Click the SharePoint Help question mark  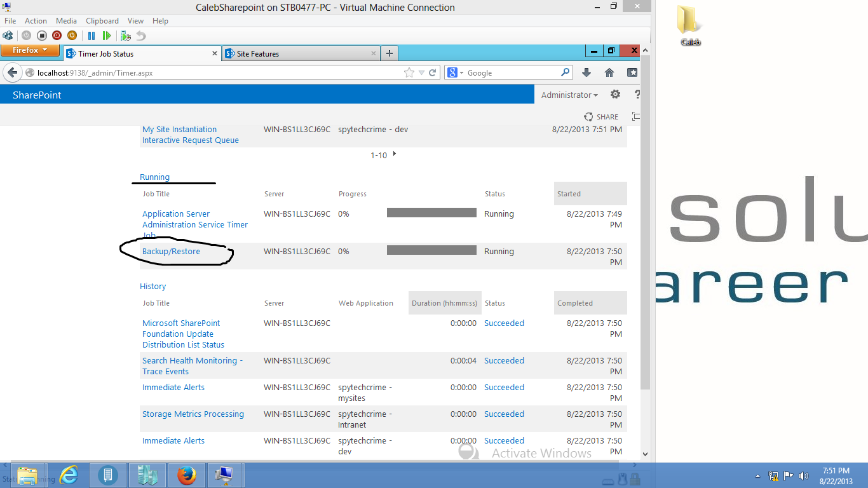637,95
